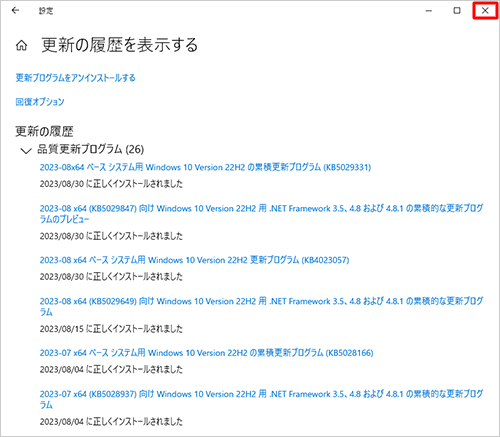Open the Home icon beside the page title

coord(22,45)
